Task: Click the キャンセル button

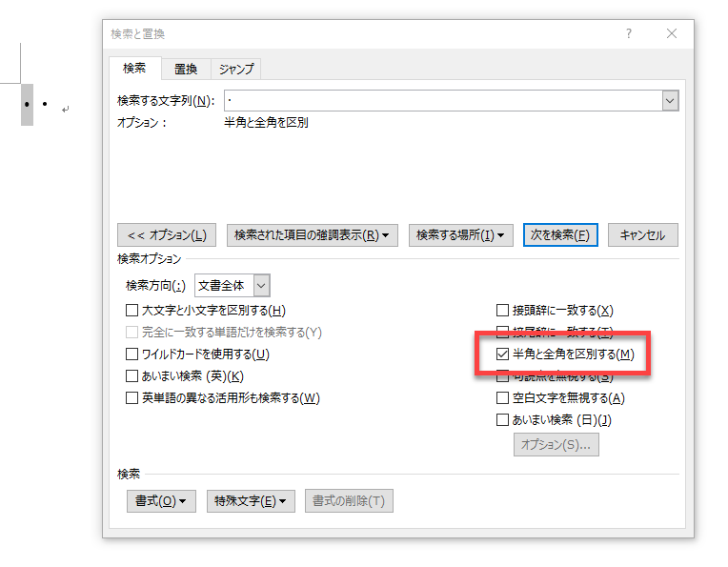Action: (642, 235)
